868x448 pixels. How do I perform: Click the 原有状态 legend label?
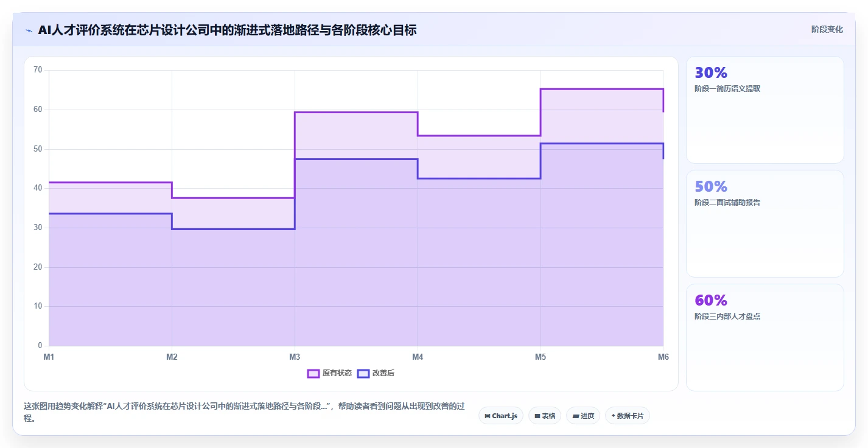click(337, 373)
